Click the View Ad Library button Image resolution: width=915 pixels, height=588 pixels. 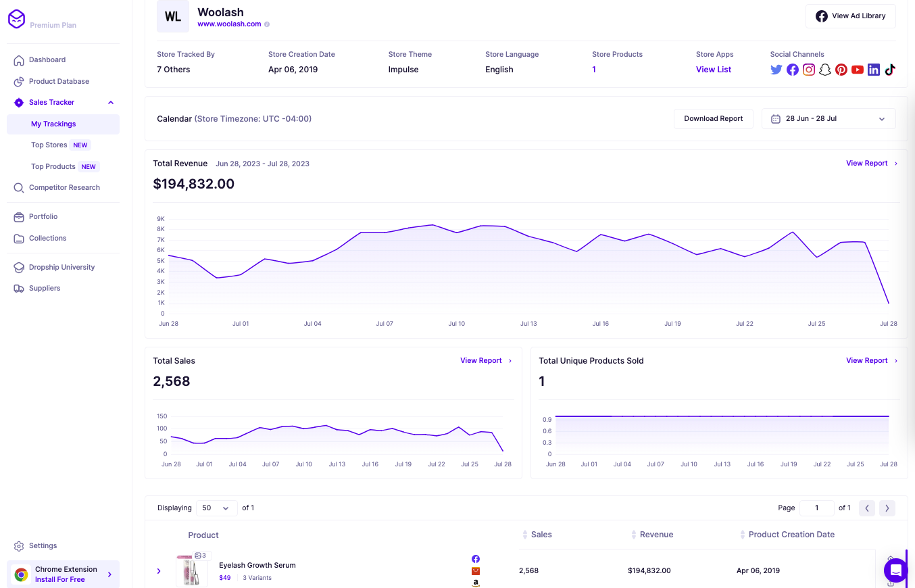coord(850,16)
